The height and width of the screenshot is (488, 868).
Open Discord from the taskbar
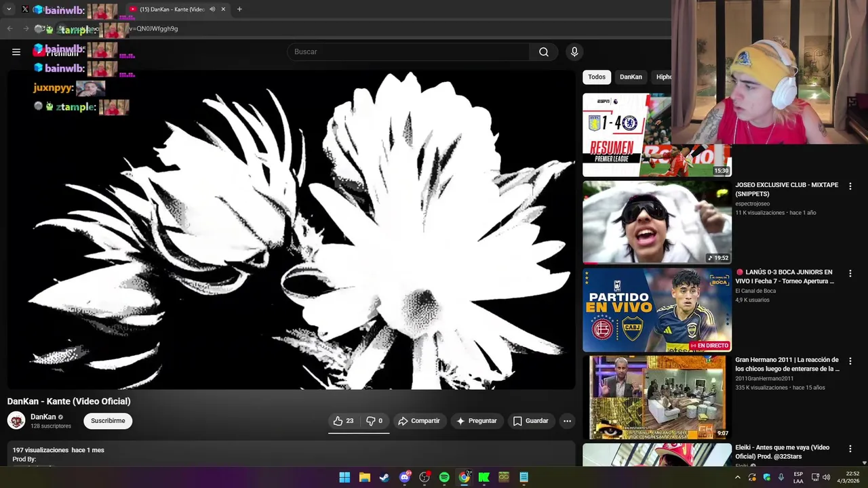(x=405, y=477)
